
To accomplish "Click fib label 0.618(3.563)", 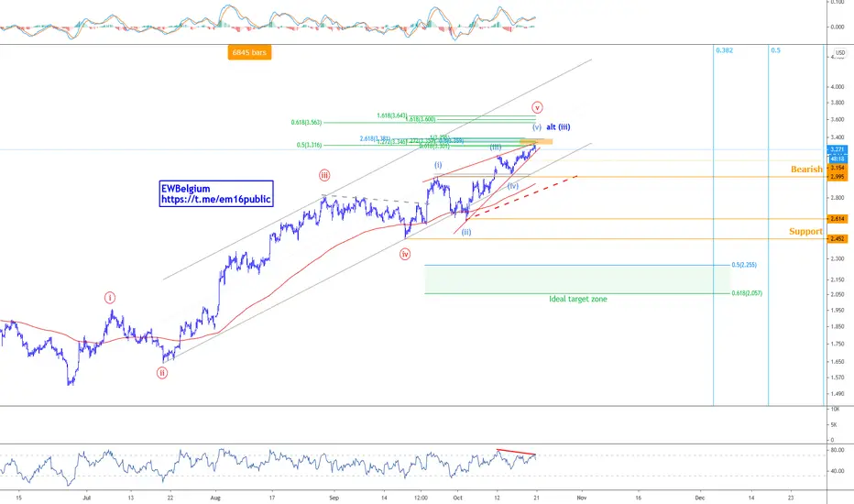I will coord(306,123).
